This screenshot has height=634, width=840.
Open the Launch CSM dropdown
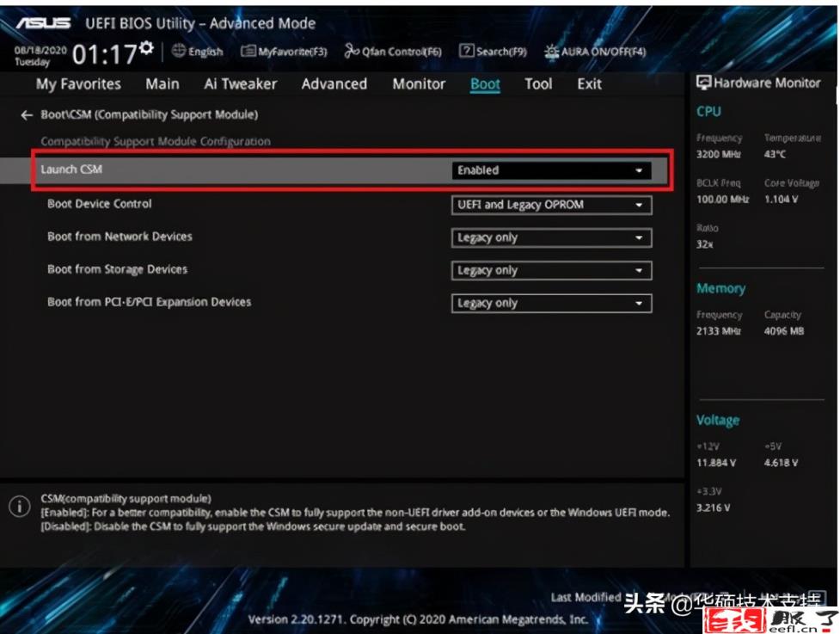[x=551, y=170]
